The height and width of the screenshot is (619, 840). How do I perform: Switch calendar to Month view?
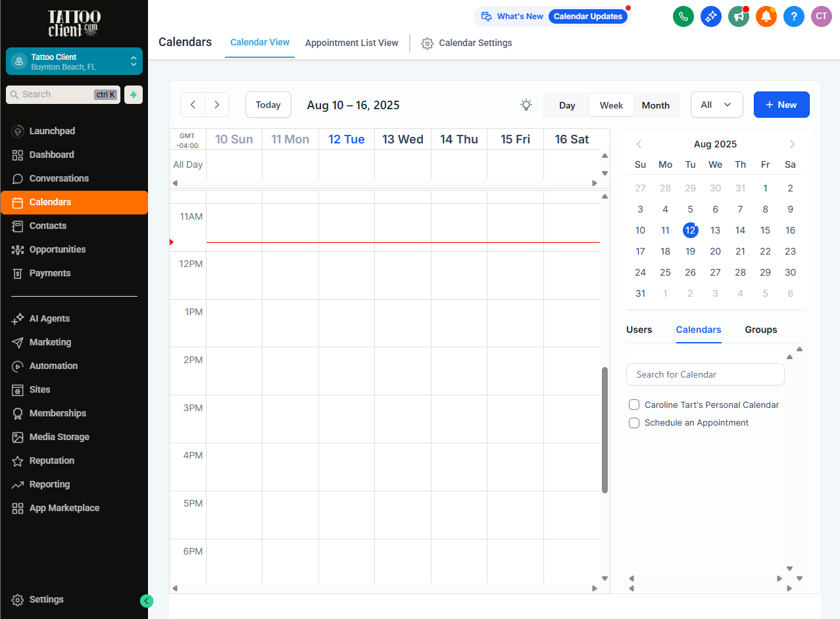click(x=655, y=105)
